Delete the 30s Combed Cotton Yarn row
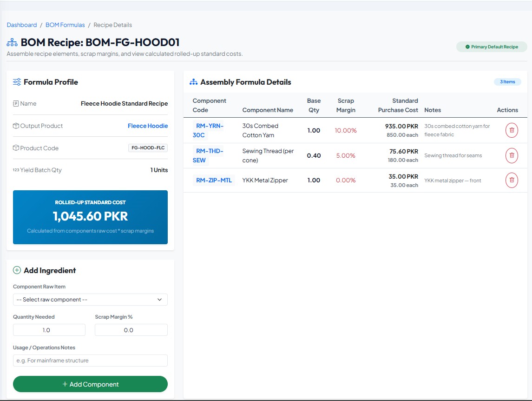This screenshot has height=401, width=532. [512, 130]
